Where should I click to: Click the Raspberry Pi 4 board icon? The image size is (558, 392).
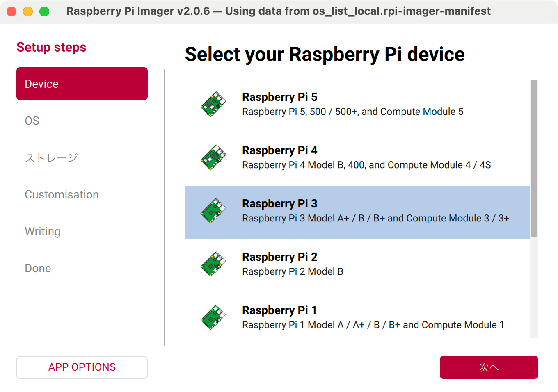coord(213,157)
